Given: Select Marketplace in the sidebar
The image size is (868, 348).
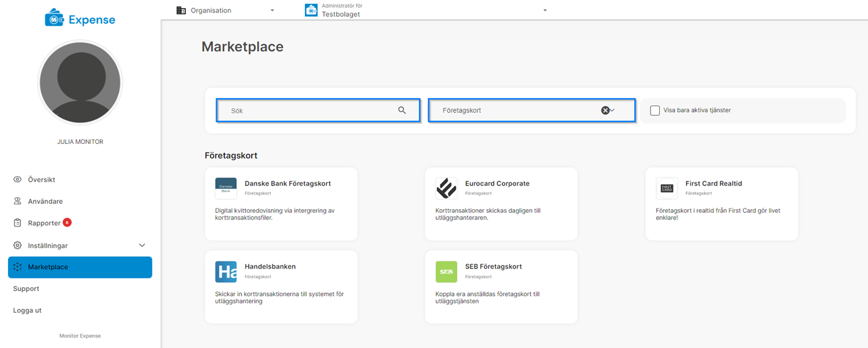Looking at the screenshot, I should [x=80, y=267].
